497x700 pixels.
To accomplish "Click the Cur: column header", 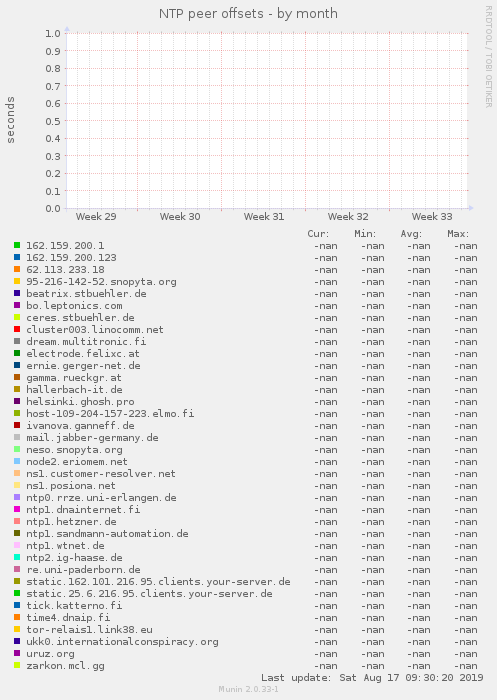I will [x=318, y=233].
